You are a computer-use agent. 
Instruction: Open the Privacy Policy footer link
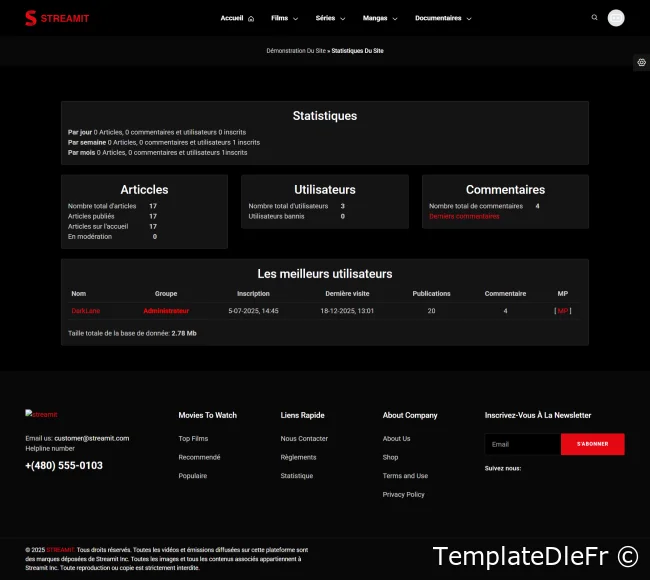(x=403, y=494)
